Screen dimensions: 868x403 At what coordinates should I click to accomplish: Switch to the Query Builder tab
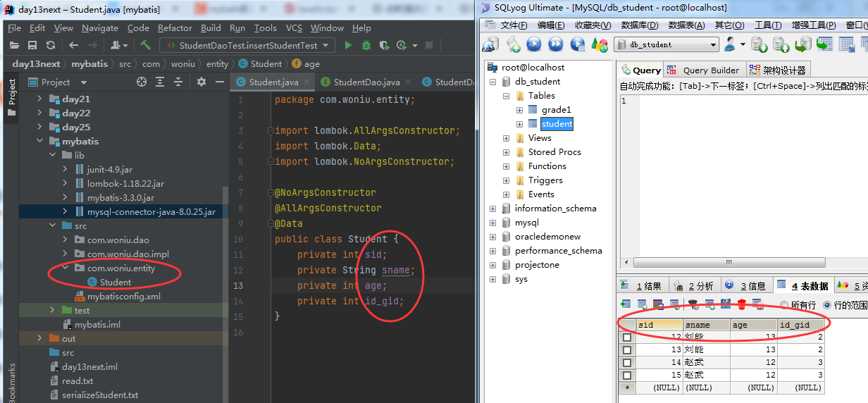703,70
